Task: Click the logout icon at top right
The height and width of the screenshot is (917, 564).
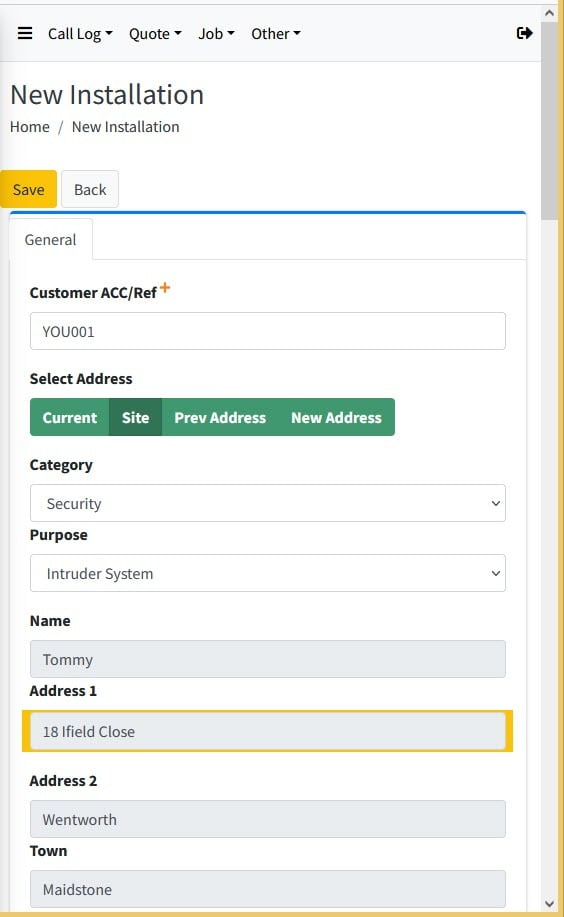Action: click(524, 33)
